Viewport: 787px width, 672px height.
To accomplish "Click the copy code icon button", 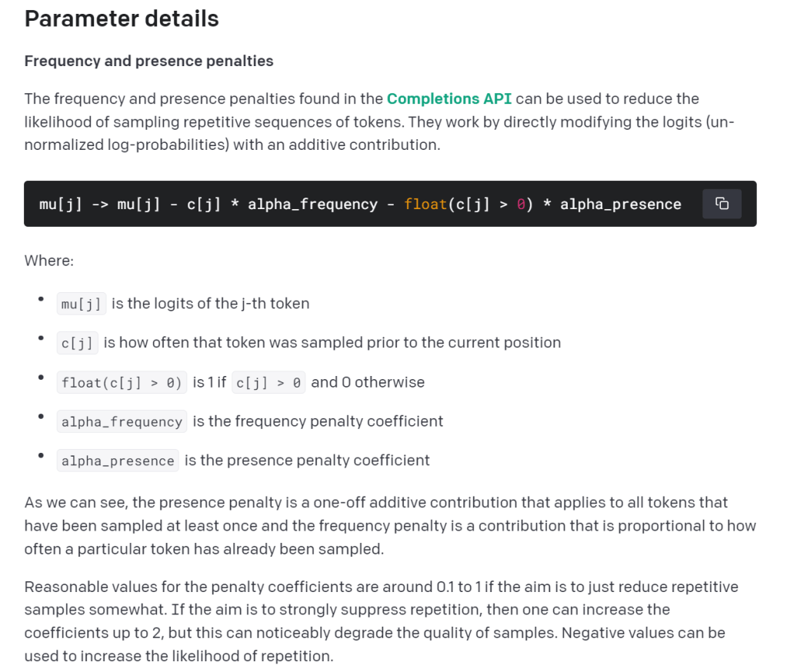I will (722, 204).
